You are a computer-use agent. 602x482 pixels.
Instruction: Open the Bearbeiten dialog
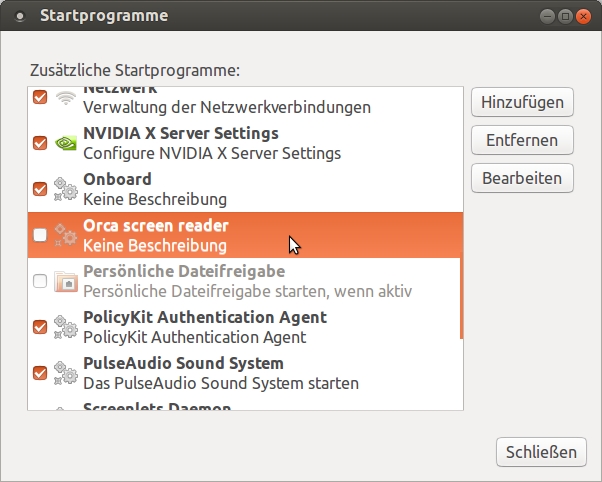(521, 178)
